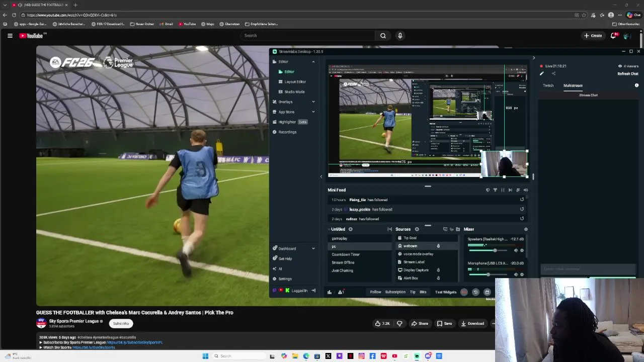Viewport: 644px width, 362px height.
Task: Click the YouTube Create button
Action: tap(593, 36)
